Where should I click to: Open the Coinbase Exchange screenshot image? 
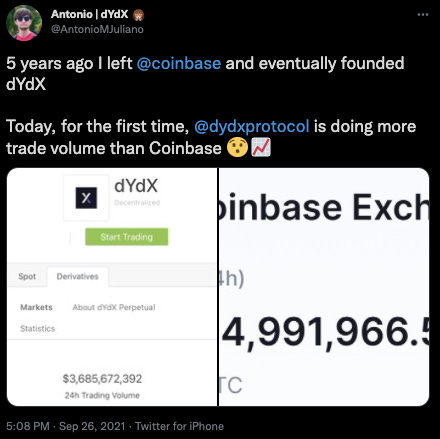[324, 287]
